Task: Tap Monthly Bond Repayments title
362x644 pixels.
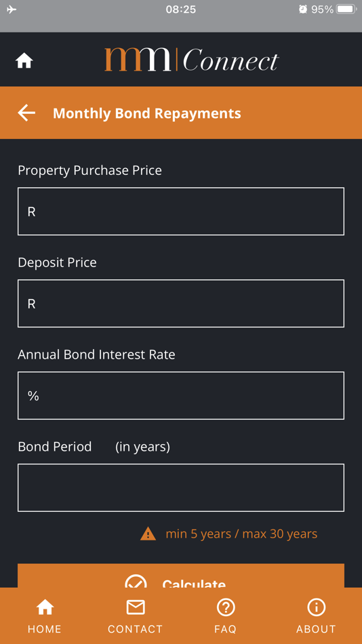Action: pyautogui.click(x=146, y=113)
